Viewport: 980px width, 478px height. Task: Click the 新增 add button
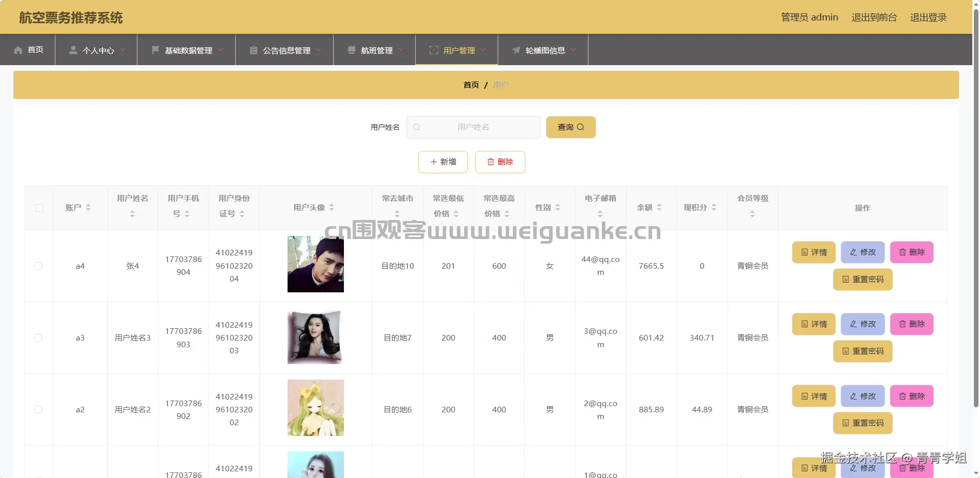pos(443,162)
